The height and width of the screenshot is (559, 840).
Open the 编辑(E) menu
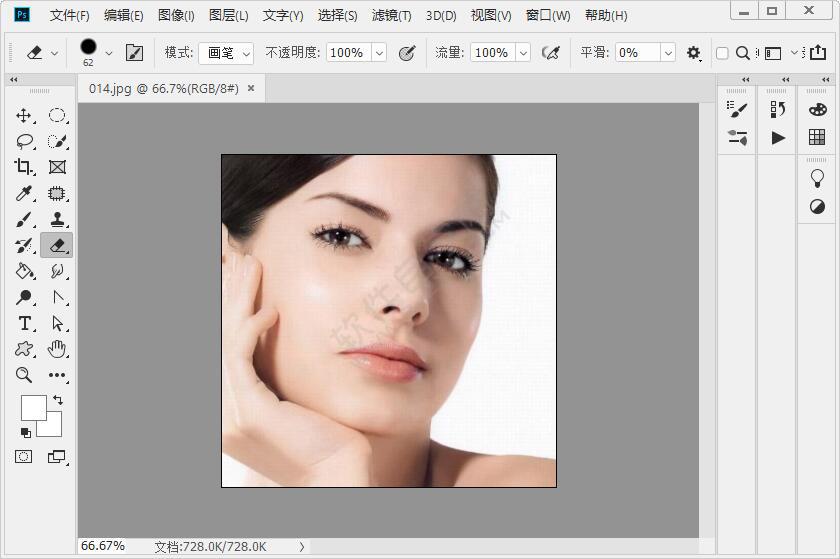[x=124, y=16]
